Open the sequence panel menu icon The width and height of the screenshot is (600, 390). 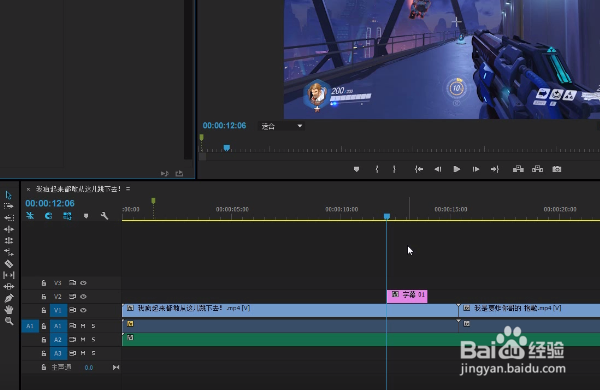(128, 189)
